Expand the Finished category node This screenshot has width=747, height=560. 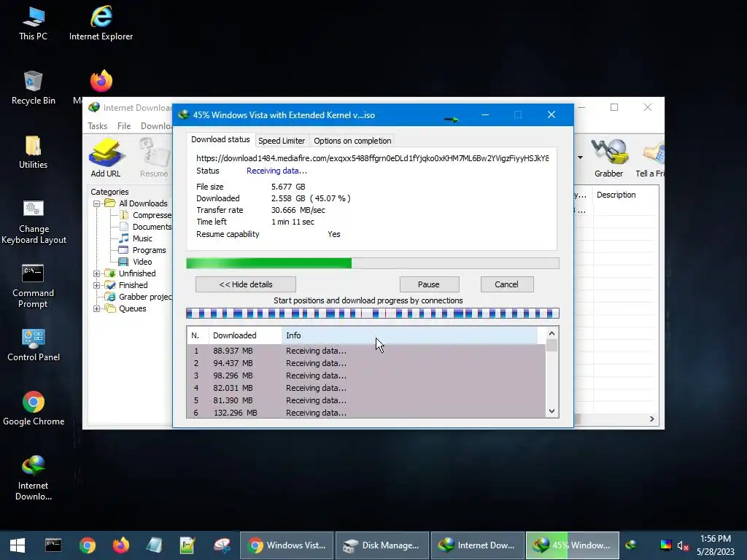97,286
